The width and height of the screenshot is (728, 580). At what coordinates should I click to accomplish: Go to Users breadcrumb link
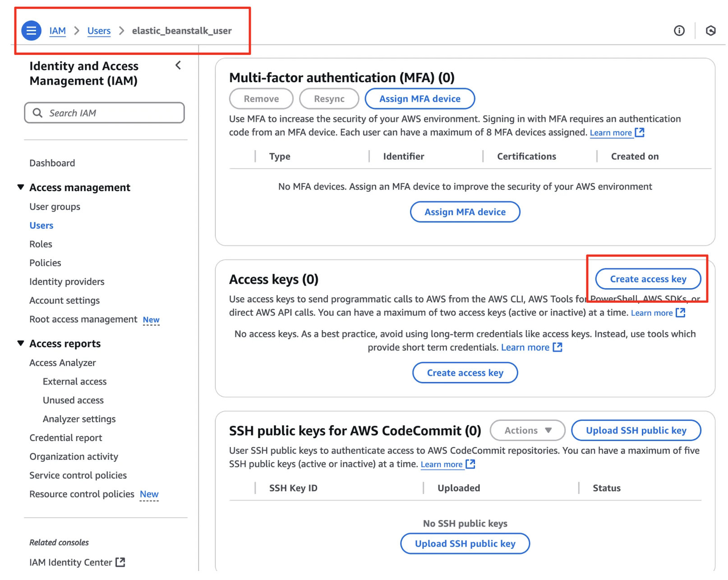pyautogui.click(x=99, y=31)
